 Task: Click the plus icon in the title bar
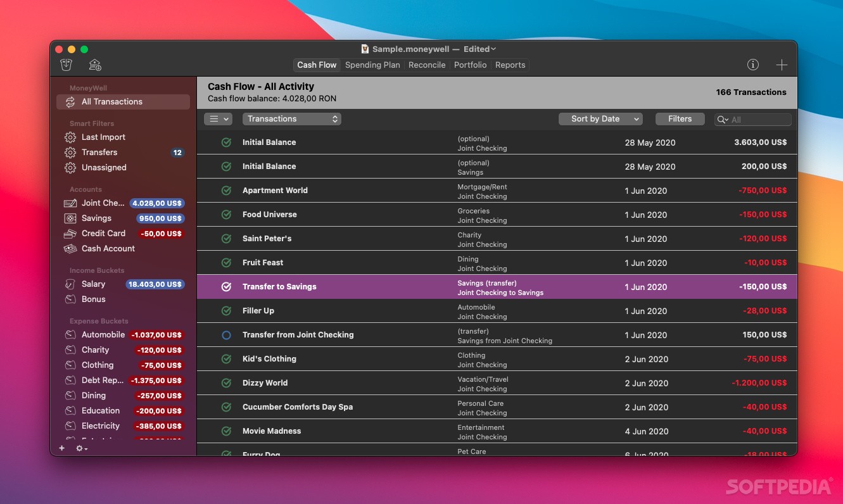[782, 64]
